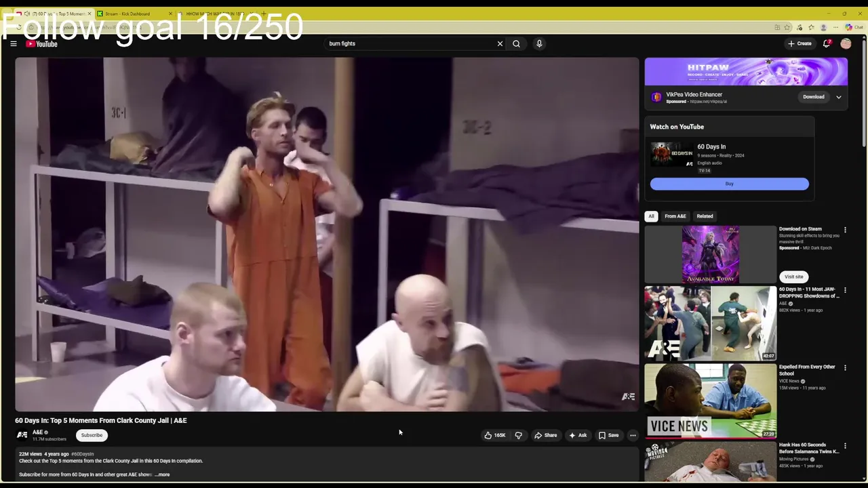
Task: Play 'Hank Has 60 Seconds' video thumbnail
Action: pos(711,462)
